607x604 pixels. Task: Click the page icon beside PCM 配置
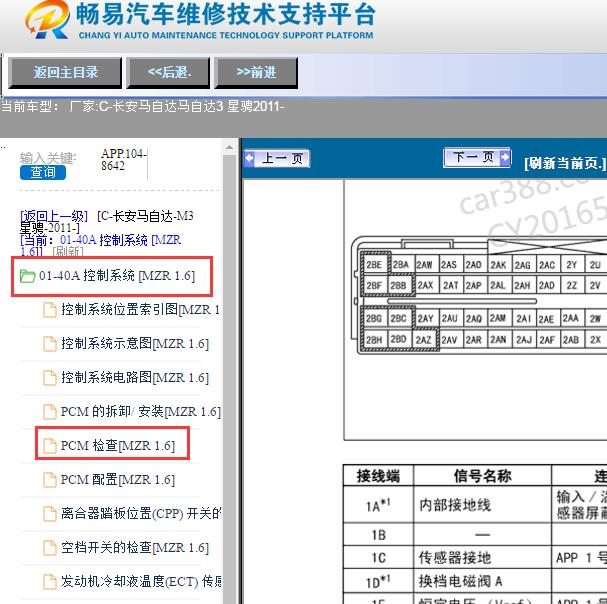tap(50, 479)
